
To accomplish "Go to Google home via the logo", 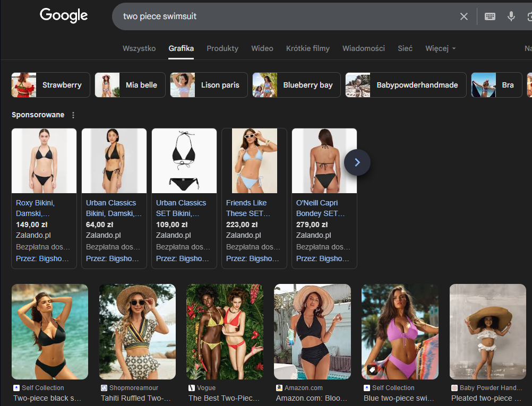I will tap(64, 15).
